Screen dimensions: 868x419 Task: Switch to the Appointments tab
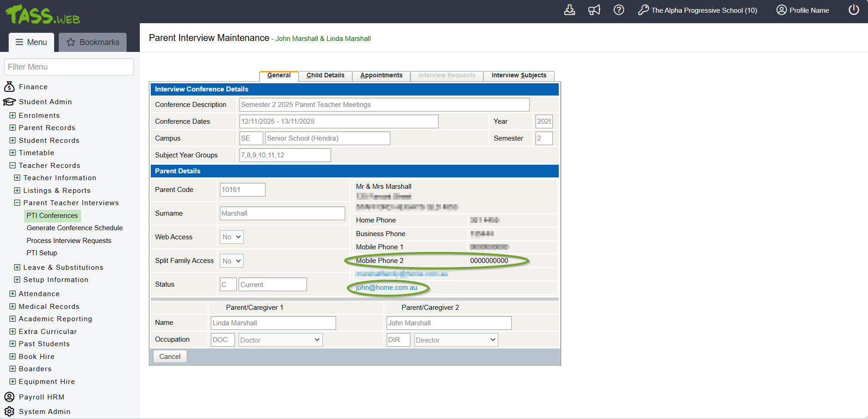(x=381, y=76)
